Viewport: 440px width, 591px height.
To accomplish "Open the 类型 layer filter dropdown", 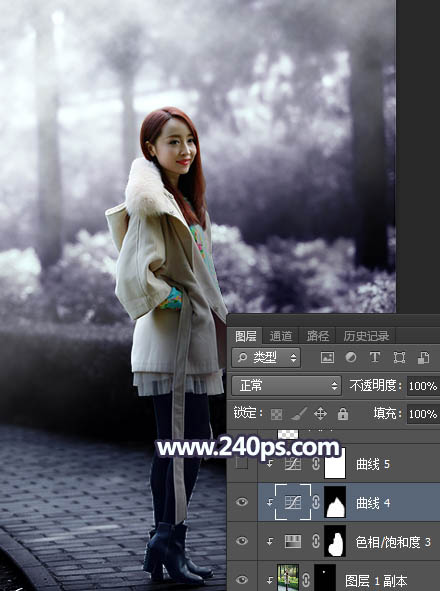I will 266,357.
